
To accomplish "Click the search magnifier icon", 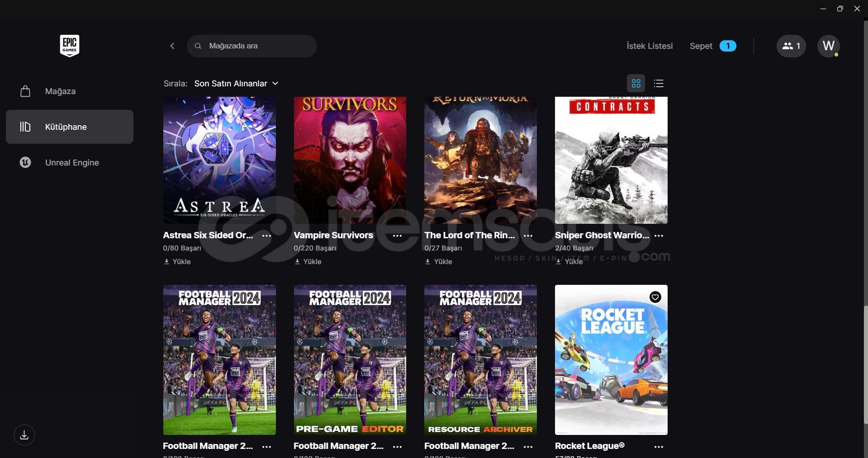I will [x=198, y=46].
